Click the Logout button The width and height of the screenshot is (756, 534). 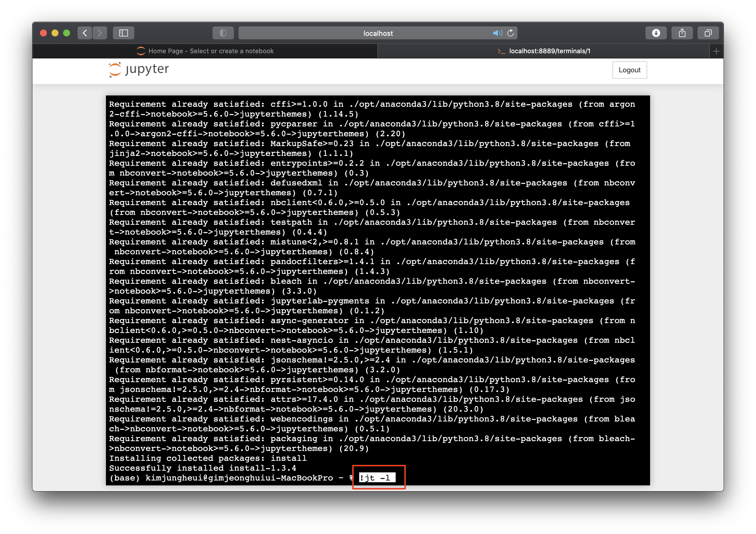tap(629, 70)
